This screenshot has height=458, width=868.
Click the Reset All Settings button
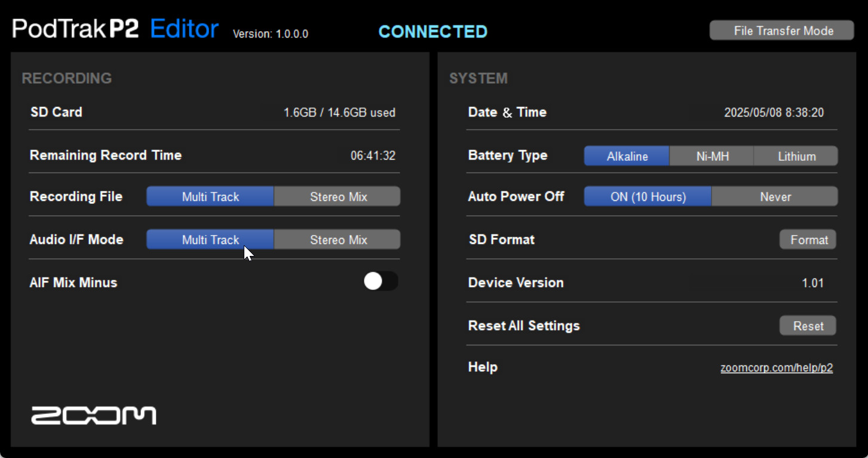(x=808, y=326)
